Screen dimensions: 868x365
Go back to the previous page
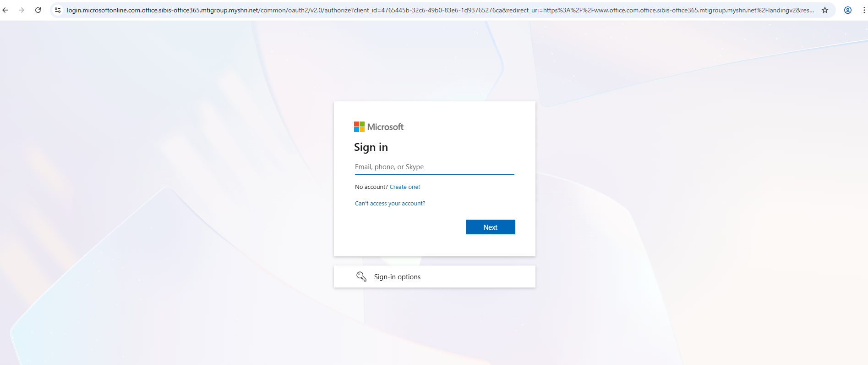5,10
